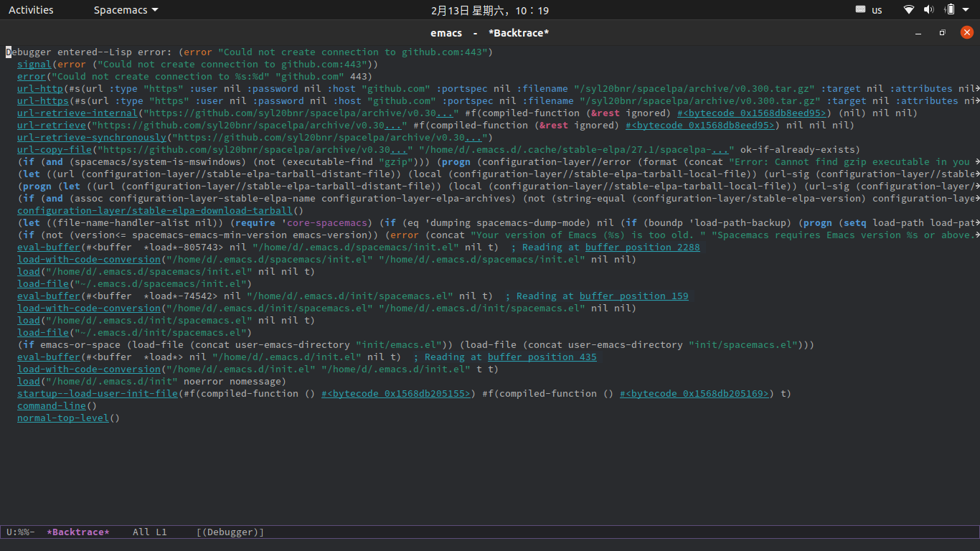This screenshot has width=980, height=551.
Task: Minimize the emacs window
Action: coord(918,33)
